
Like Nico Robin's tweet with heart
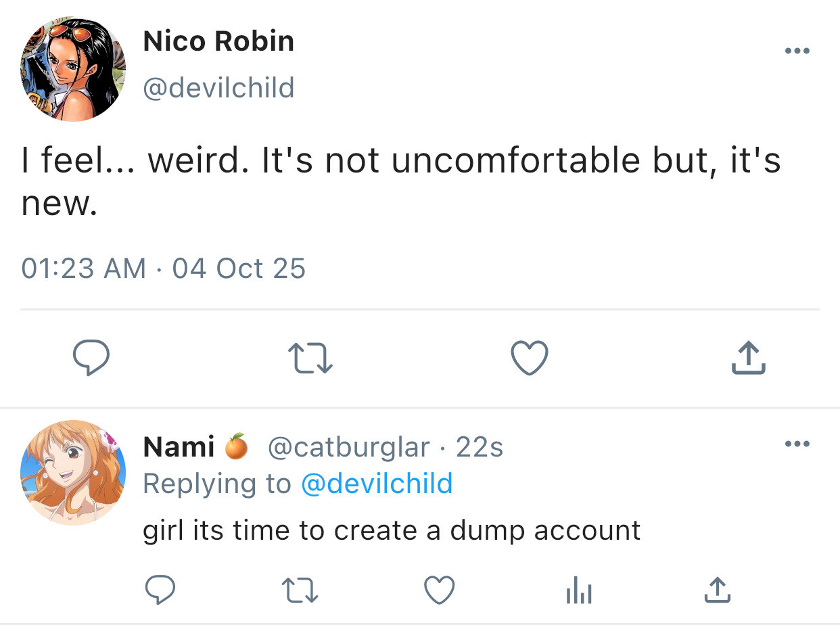click(529, 358)
